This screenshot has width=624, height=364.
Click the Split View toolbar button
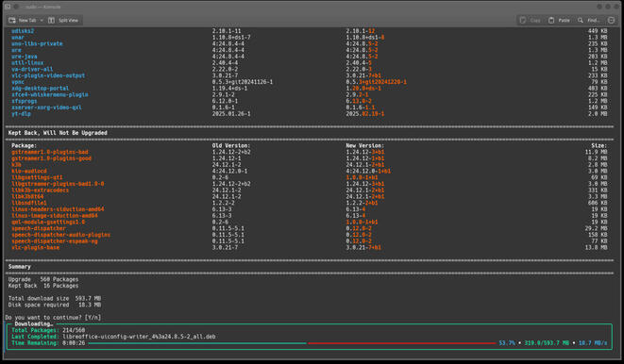(x=63, y=20)
